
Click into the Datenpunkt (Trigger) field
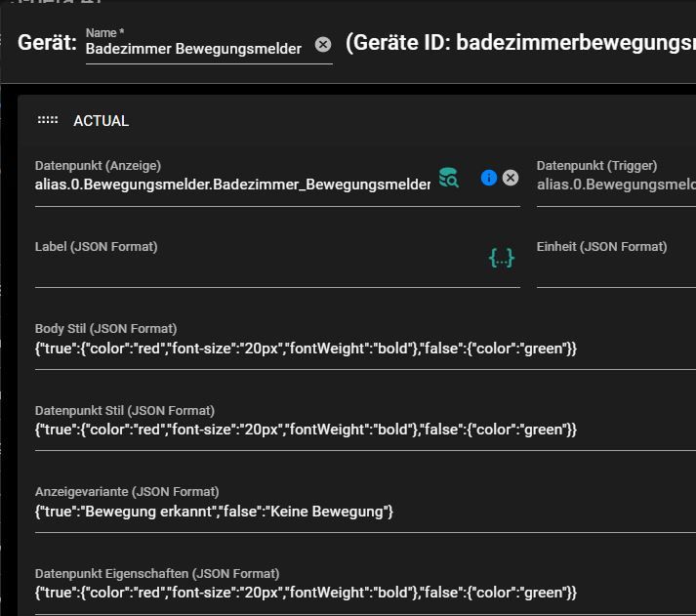pyautogui.click(x=615, y=184)
